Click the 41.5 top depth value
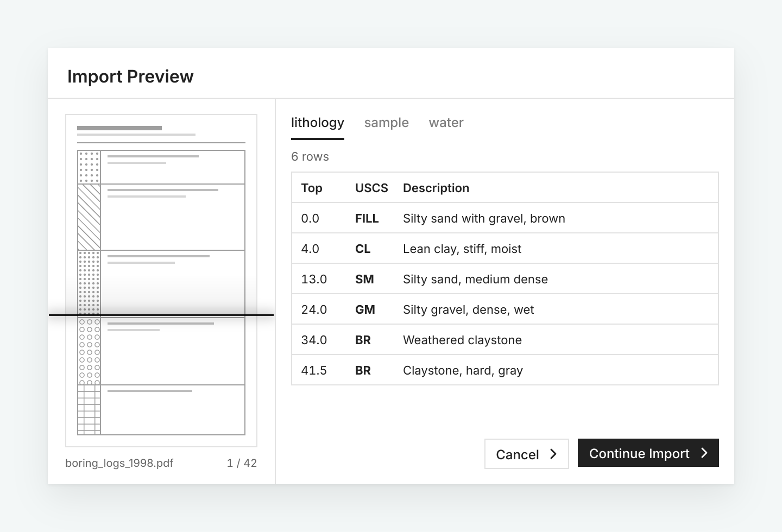This screenshot has height=532, width=782. (314, 370)
